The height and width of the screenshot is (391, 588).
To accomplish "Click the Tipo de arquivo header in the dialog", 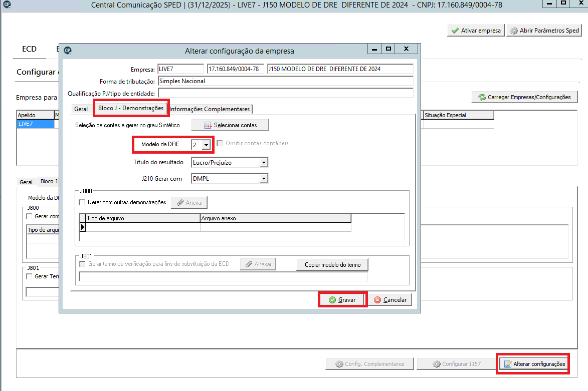I will point(143,218).
